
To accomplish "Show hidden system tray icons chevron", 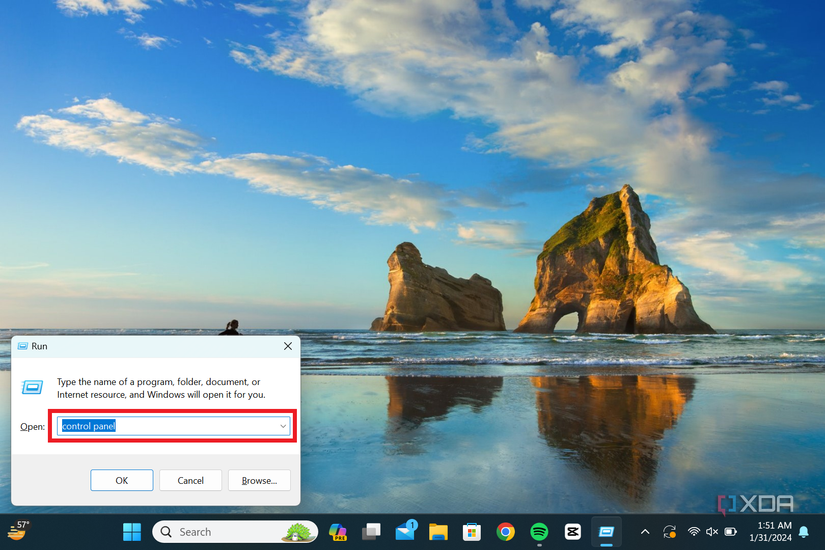I will click(645, 532).
